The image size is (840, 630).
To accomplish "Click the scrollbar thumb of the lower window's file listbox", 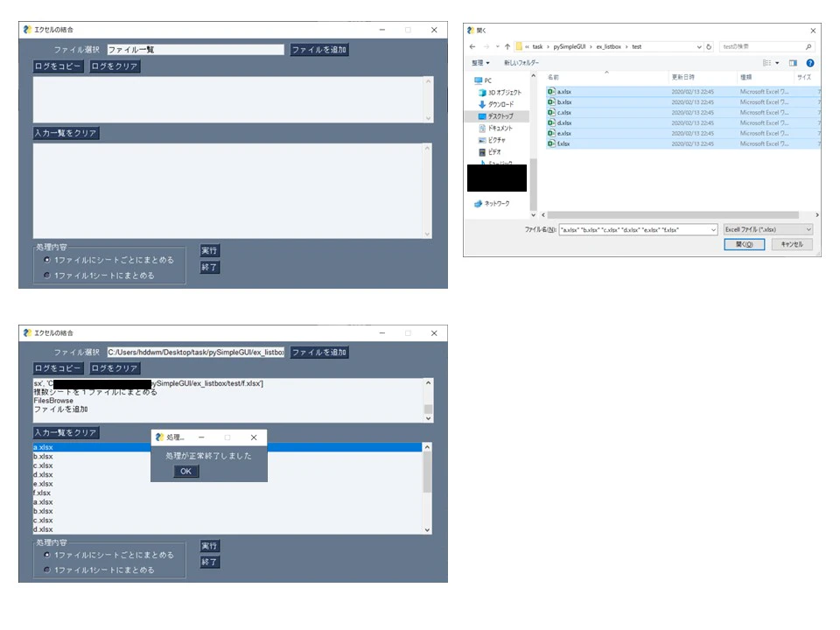I will (x=427, y=472).
